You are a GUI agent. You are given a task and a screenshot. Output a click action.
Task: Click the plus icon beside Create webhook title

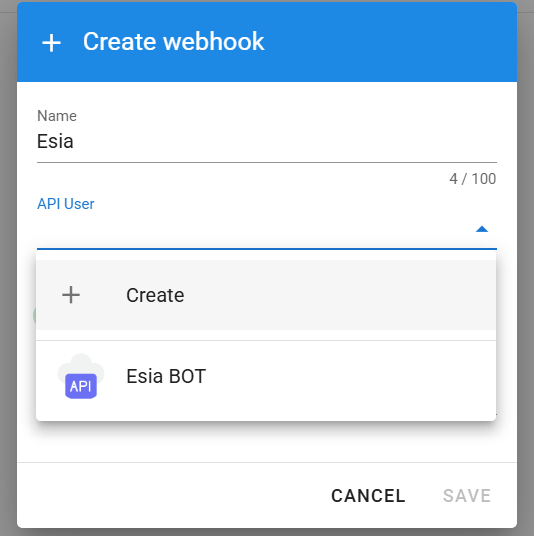(51, 43)
